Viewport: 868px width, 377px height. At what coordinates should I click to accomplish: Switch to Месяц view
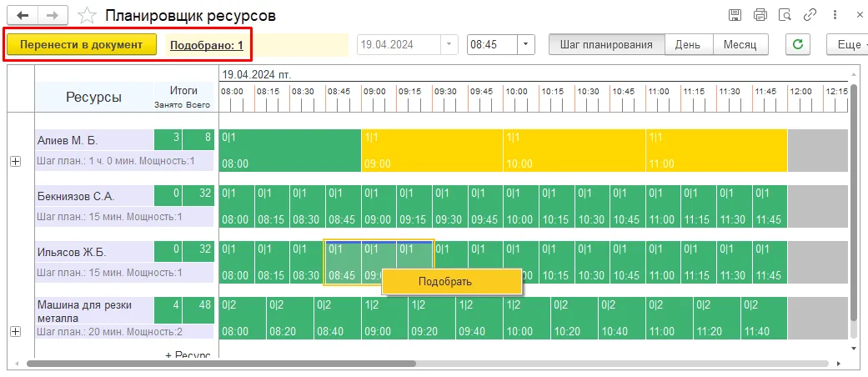click(740, 45)
